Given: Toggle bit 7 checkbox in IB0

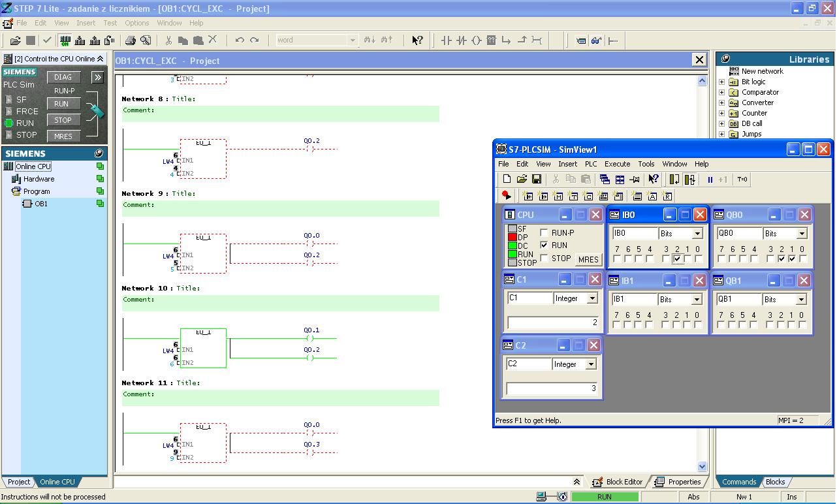Looking at the screenshot, I should (x=617, y=259).
